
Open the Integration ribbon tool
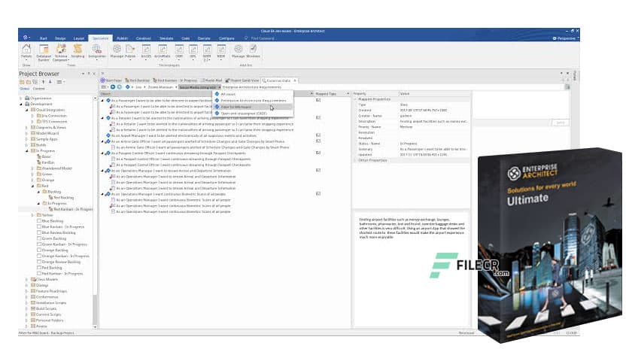(x=97, y=51)
